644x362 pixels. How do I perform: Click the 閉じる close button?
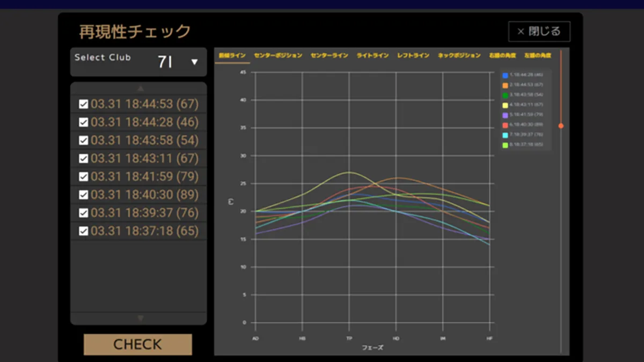[x=539, y=32]
